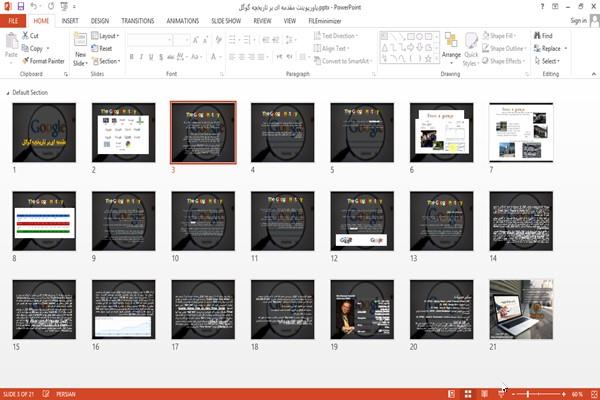Click the Reset slide button
The height and width of the screenshot is (400, 600).
(102, 48)
